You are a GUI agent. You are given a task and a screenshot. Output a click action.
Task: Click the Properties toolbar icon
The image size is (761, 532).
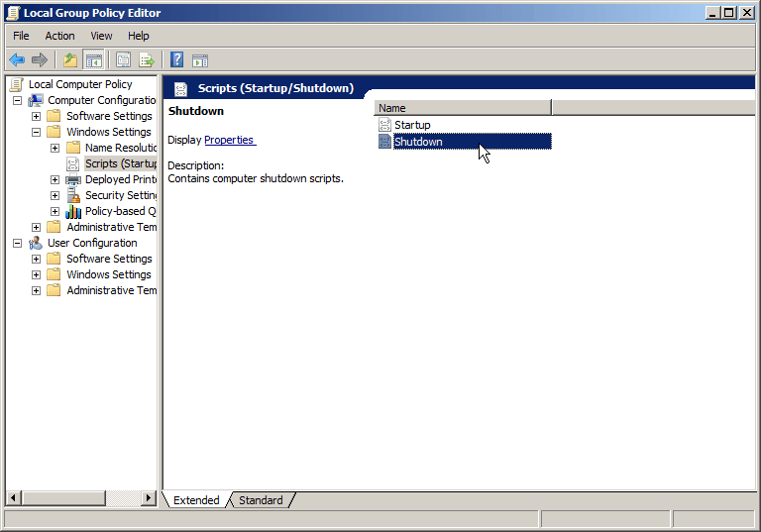pos(123,60)
